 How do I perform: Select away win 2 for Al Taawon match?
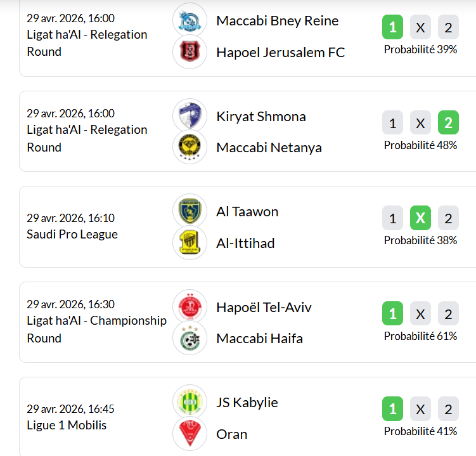[448, 218]
